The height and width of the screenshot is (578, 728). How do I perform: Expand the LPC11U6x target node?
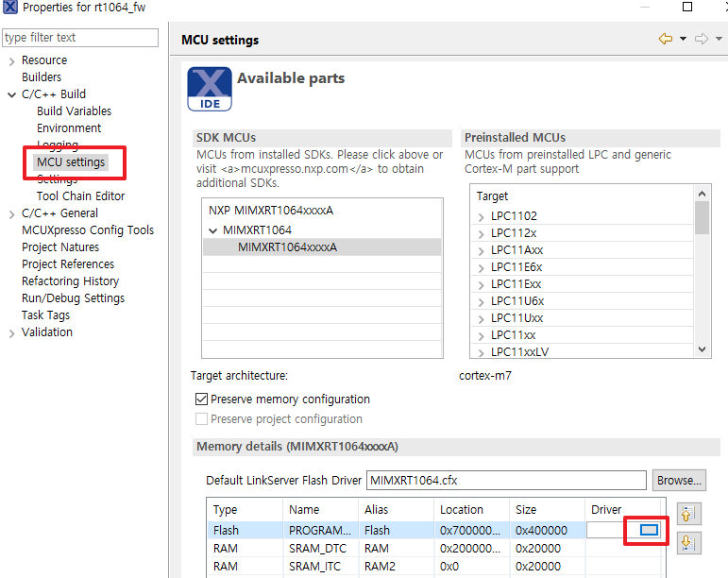481,302
